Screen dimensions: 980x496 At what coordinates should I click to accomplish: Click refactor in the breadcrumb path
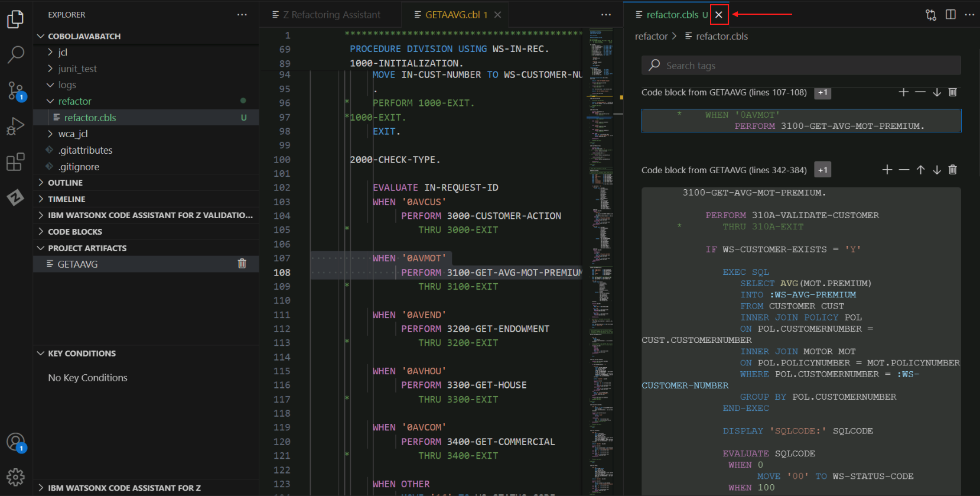(651, 36)
